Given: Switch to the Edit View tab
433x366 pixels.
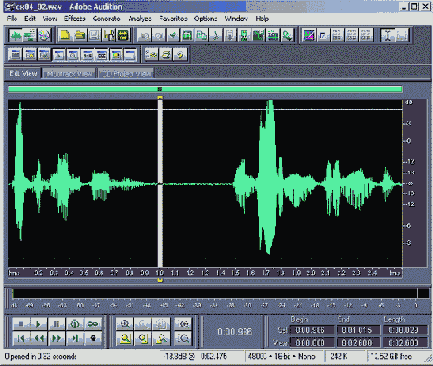Looking at the screenshot, I should pos(23,73).
